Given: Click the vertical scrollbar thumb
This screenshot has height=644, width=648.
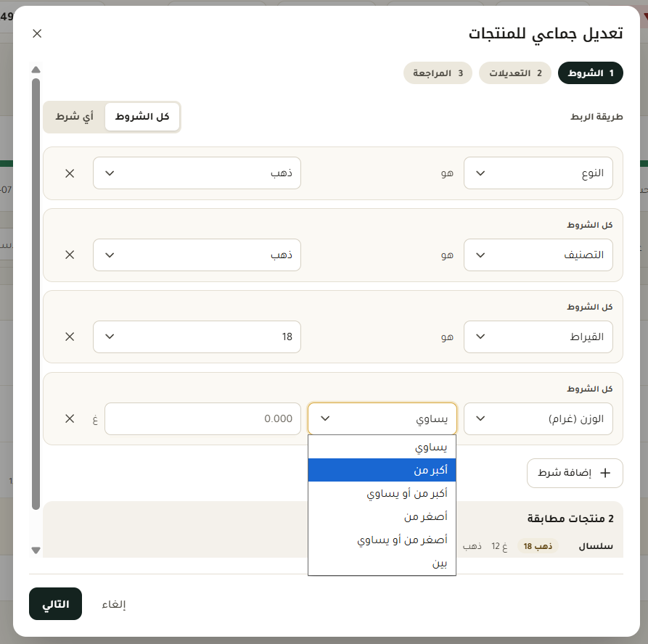Looking at the screenshot, I should 36,294.
